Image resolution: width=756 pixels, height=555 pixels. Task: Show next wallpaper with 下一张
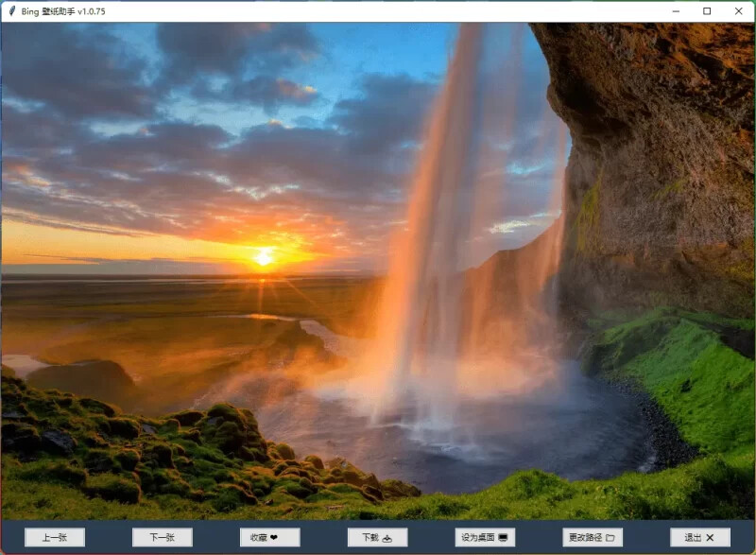(162, 537)
